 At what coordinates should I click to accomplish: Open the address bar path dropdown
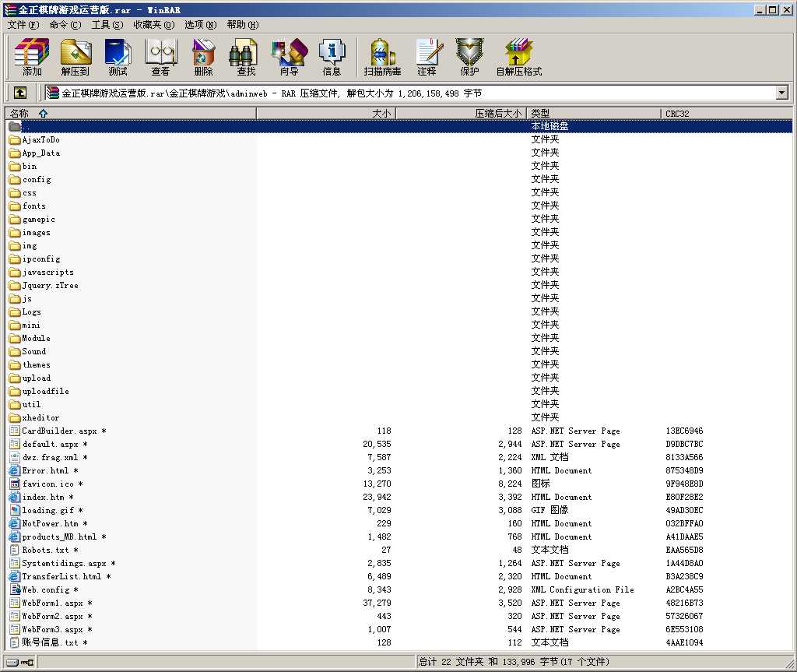click(x=782, y=93)
